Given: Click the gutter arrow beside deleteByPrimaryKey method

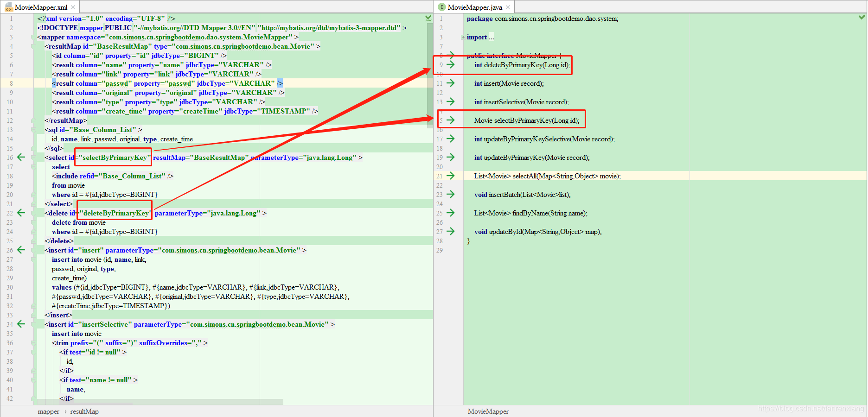Looking at the screenshot, I should 450,65.
